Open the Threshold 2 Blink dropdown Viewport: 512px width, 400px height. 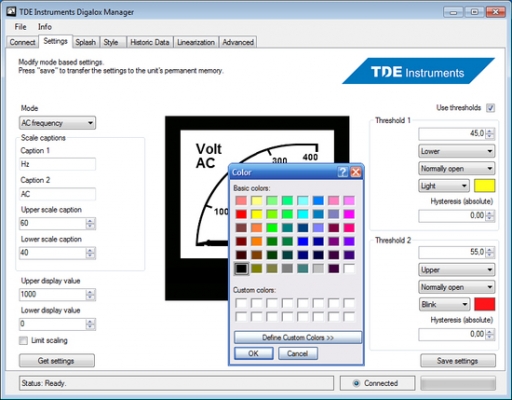point(444,304)
